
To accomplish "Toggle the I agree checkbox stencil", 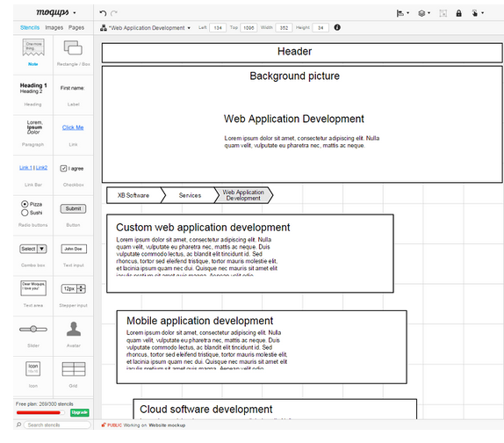I will click(63, 168).
